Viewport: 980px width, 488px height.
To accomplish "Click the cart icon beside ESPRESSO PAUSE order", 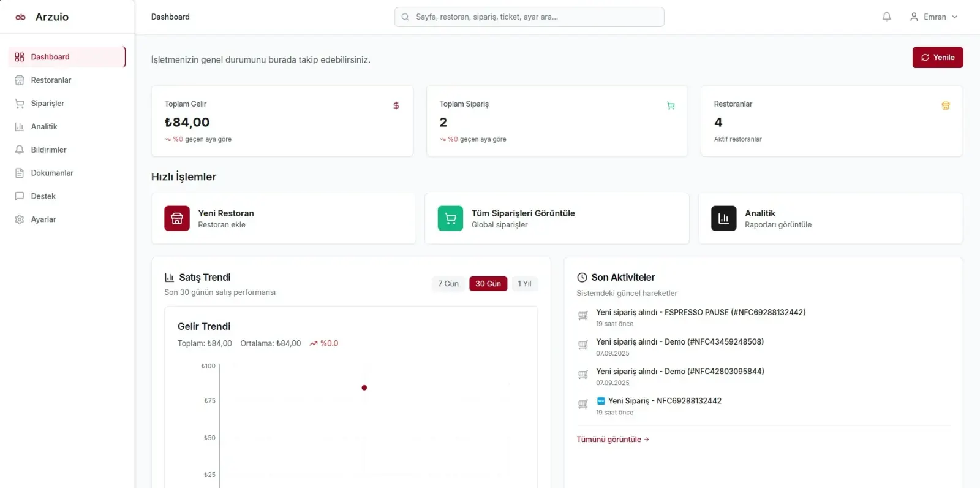I will point(583,316).
